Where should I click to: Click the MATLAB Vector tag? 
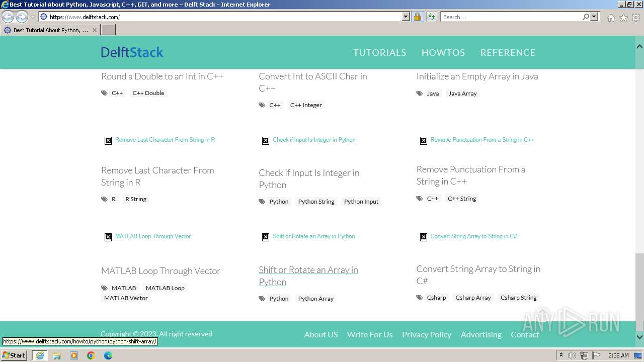click(x=126, y=298)
